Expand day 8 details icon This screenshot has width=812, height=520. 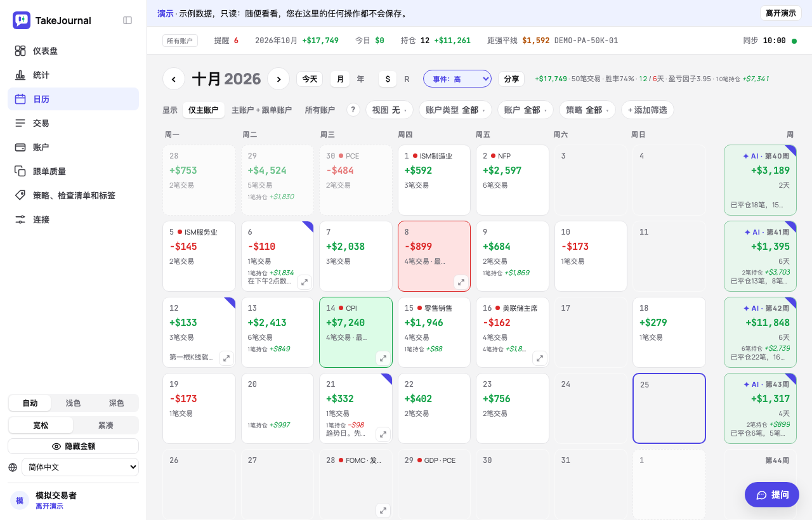point(461,282)
